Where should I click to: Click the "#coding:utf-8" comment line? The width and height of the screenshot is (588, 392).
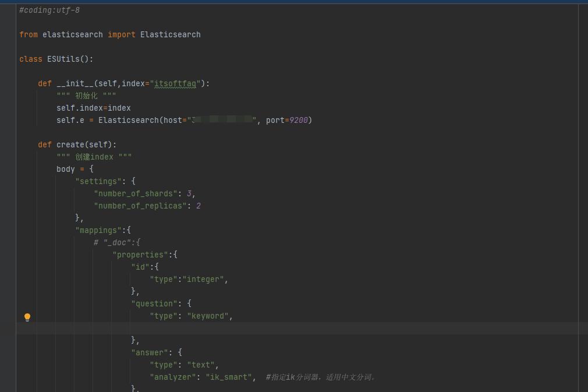click(x=49, y=10)
